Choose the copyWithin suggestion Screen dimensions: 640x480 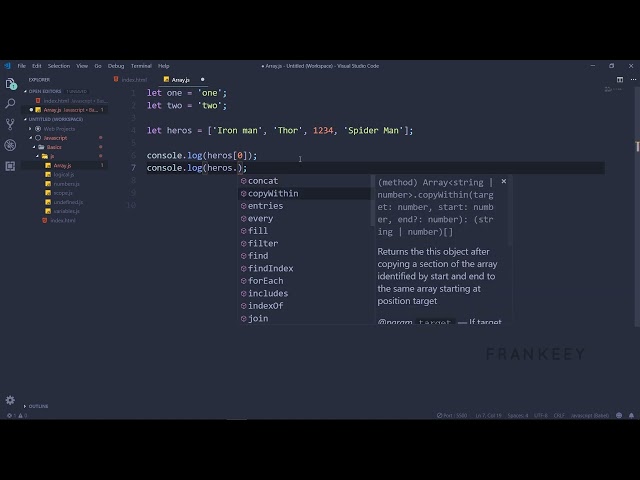304,193
